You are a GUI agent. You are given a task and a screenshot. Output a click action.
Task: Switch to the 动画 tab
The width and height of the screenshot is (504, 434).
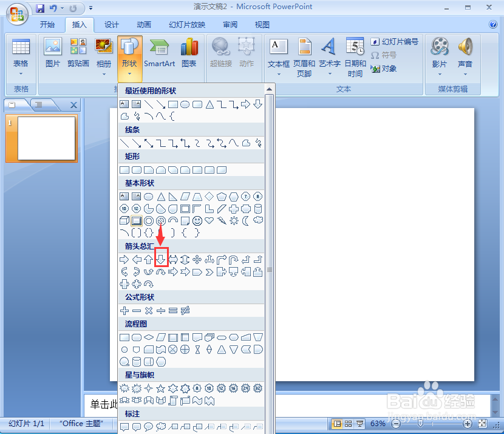(144, 25)
